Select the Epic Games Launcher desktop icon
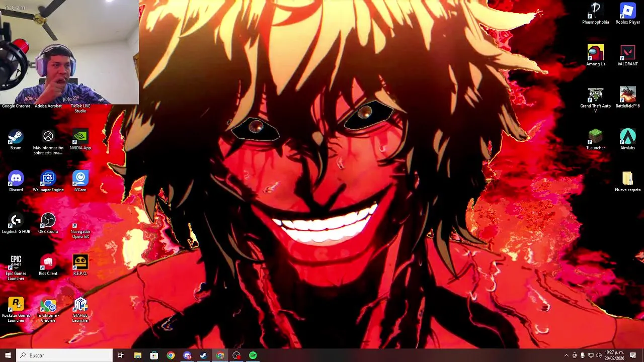Viewport: 644px width, 362px height. pyautogui.click(x=16, y=267)
